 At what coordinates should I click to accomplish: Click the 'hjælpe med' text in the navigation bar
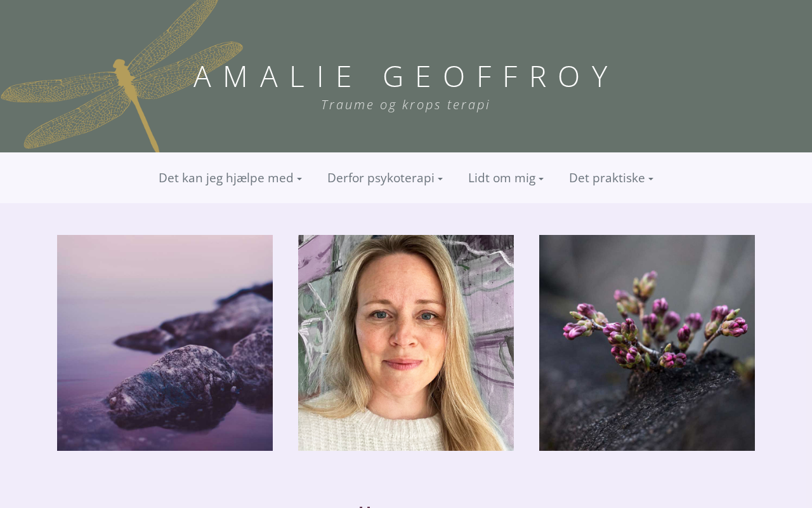pyautogui.click(x=259, y=178)
